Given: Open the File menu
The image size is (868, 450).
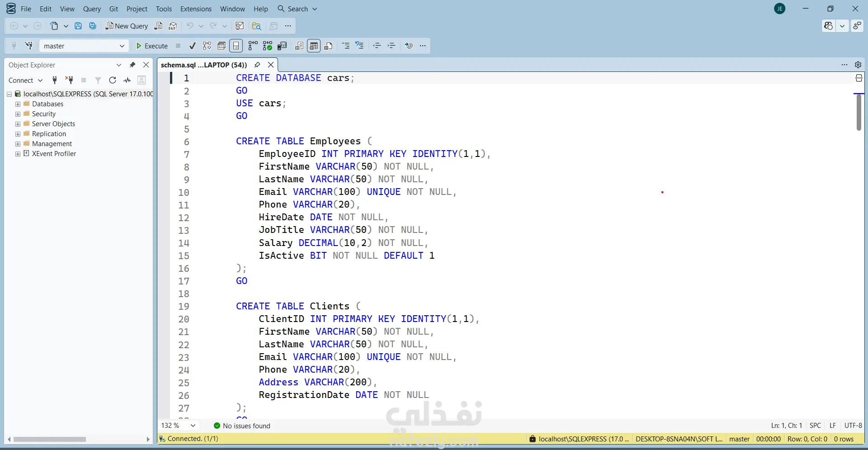Looking at the screenshot, I should pyautogui.click(x=26, y=9).
